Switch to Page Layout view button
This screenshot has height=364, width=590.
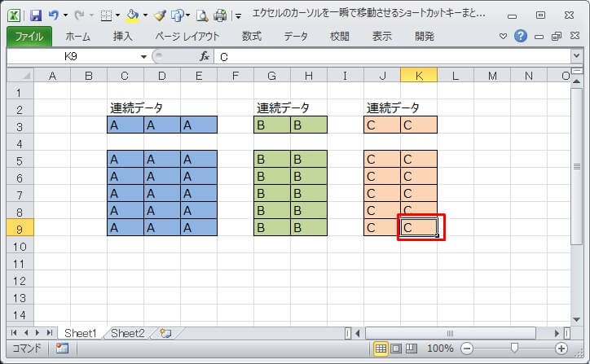(x=396, y=349)
